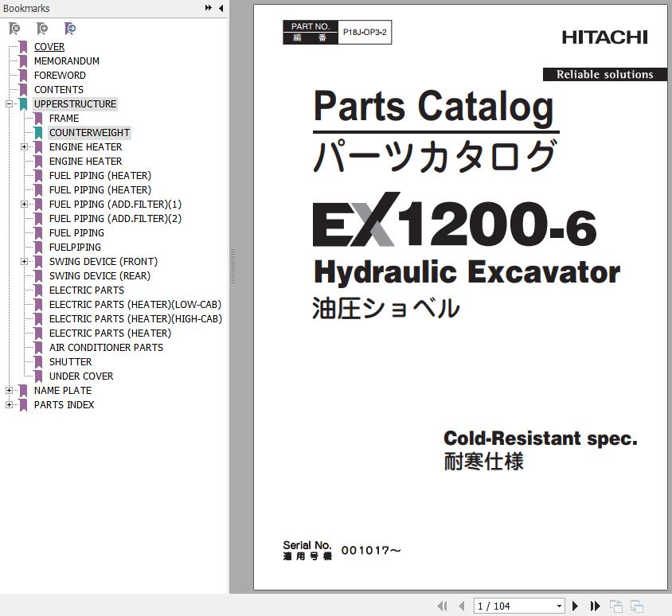
Task: Open the FOREWORD bookmark
Action: (x=60, y=76)
